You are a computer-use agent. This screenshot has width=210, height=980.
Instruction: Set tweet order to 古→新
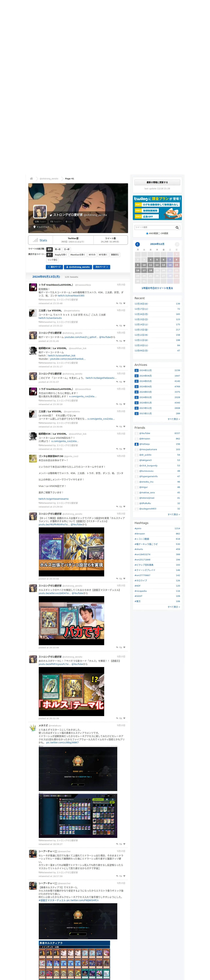tap(67, 249)
